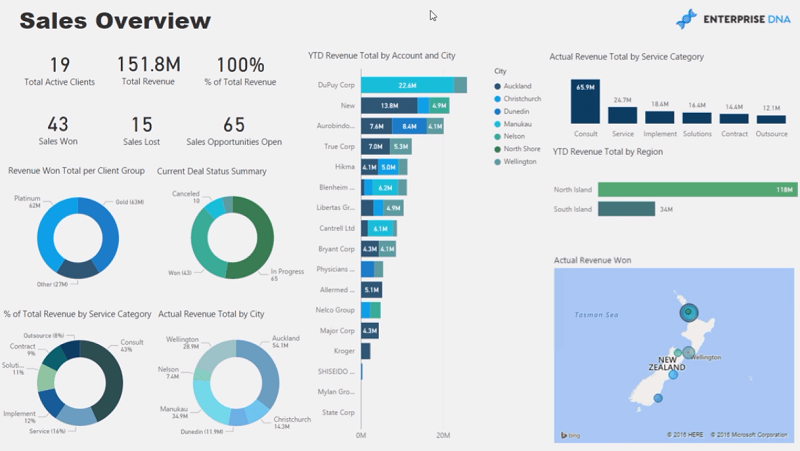Click the South Island 34M region bar

627,209
